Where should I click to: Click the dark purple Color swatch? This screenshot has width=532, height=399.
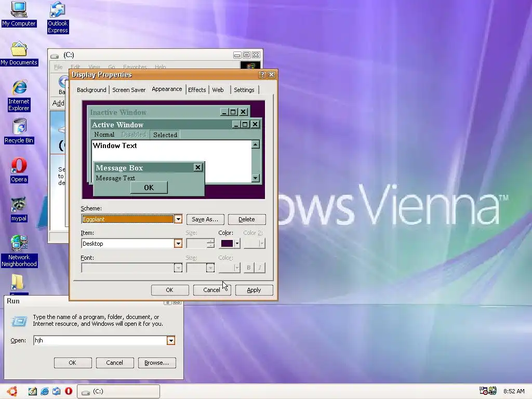coord(227,244)
